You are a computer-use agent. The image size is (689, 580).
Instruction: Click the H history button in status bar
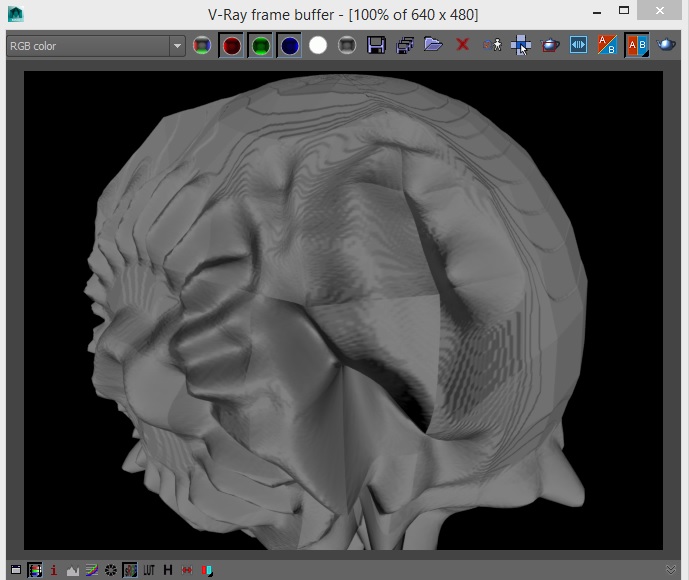(x=167, y=570)
